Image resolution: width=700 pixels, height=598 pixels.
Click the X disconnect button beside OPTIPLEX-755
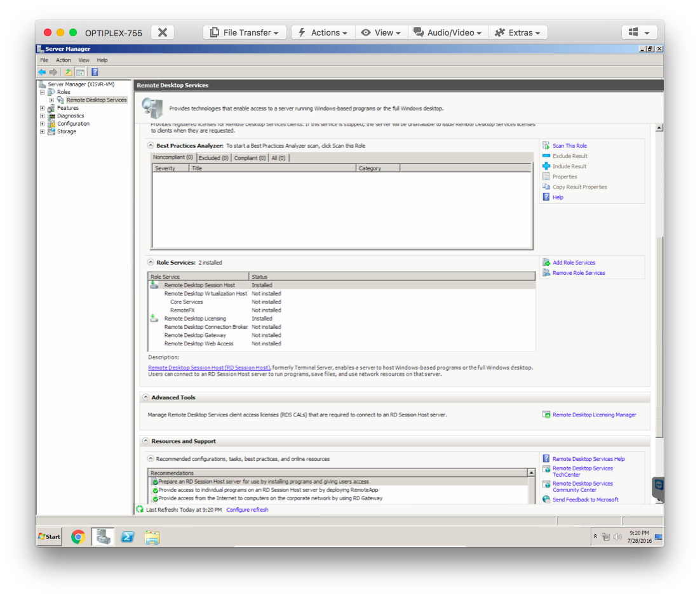pos(163,32)
